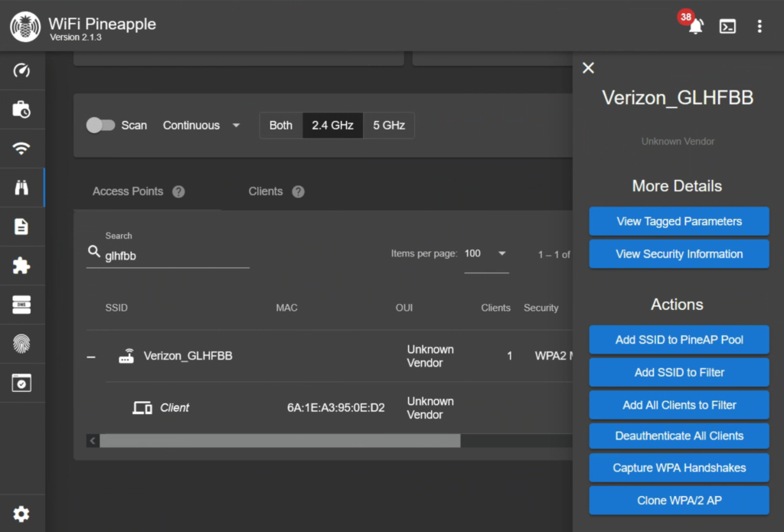Open Items per page 100 dropdown
Viewport: 784px width, 532px height.
pyautogui.click(x=486, y=254)
